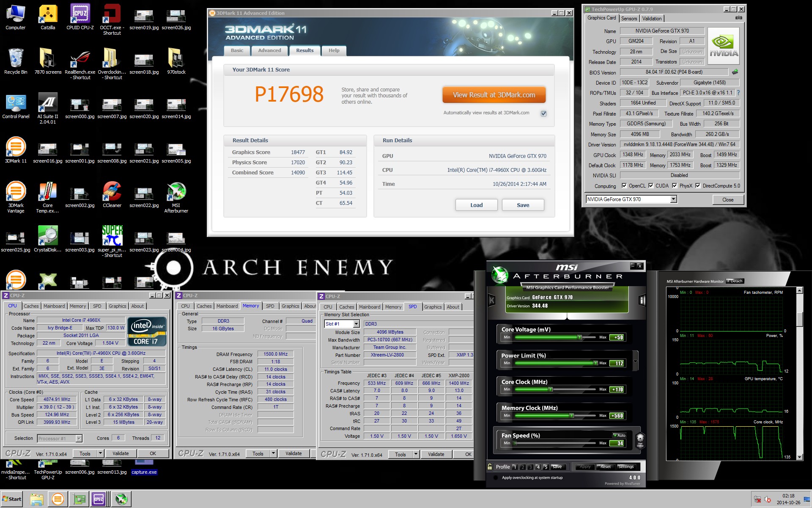This screenshot has height=508, width=812.
Task: Click the Power Limit value field showing 112
Action: click(x=617, y=363)
